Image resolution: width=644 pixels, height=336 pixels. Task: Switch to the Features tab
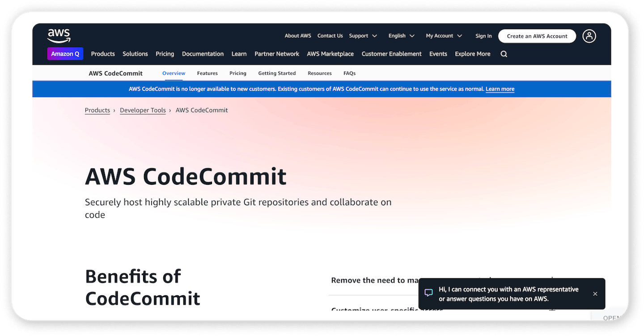pos(207,73)
